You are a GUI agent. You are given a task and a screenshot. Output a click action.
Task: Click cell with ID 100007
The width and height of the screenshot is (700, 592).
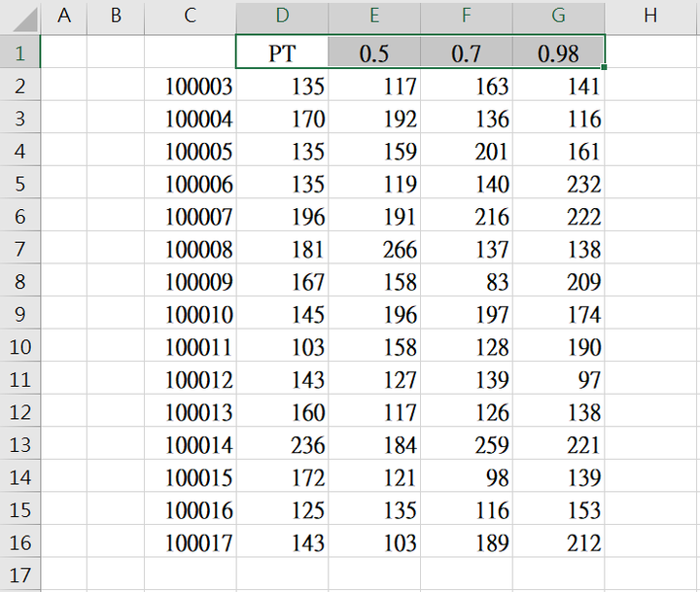click(191, 215)
